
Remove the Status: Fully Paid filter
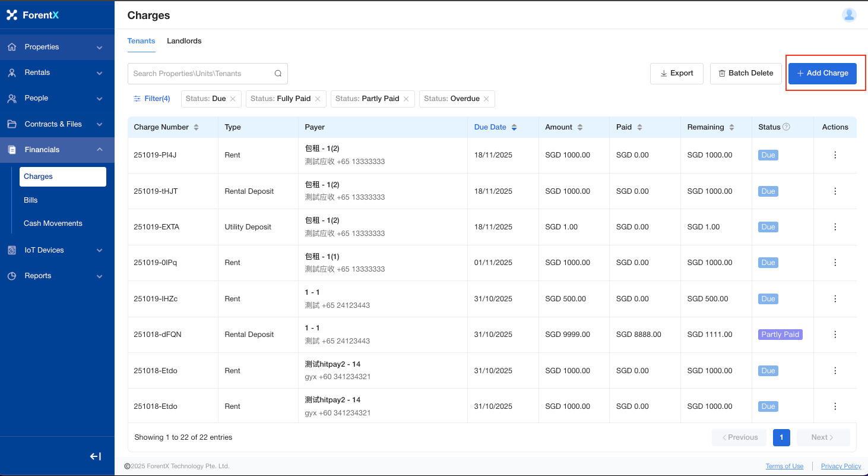coord(318,99)
